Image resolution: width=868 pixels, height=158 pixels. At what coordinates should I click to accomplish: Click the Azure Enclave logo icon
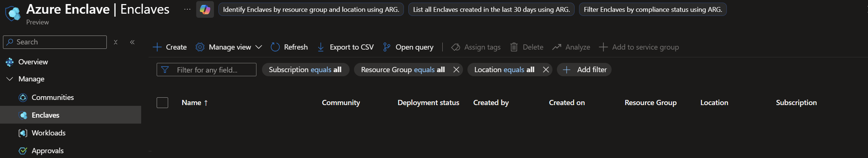point(13,13)
